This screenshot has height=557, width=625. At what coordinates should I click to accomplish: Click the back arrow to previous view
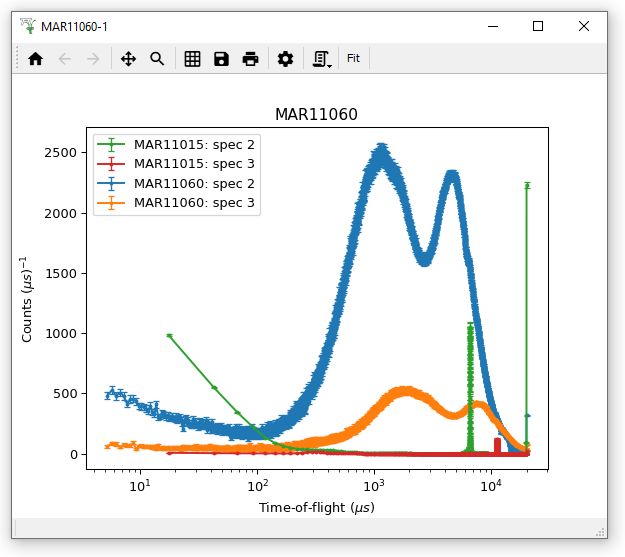[x=65, y=59]
